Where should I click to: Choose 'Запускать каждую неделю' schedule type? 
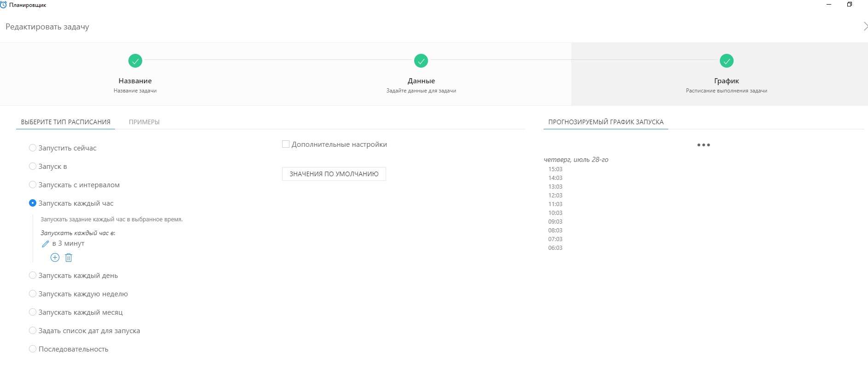(33, 294)
